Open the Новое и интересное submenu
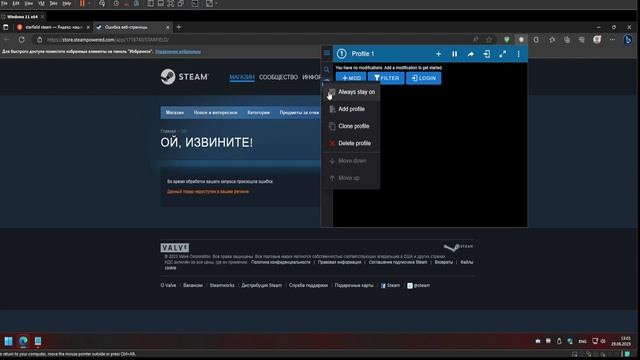This screenshot has width=640, height=360. [216, 113]
